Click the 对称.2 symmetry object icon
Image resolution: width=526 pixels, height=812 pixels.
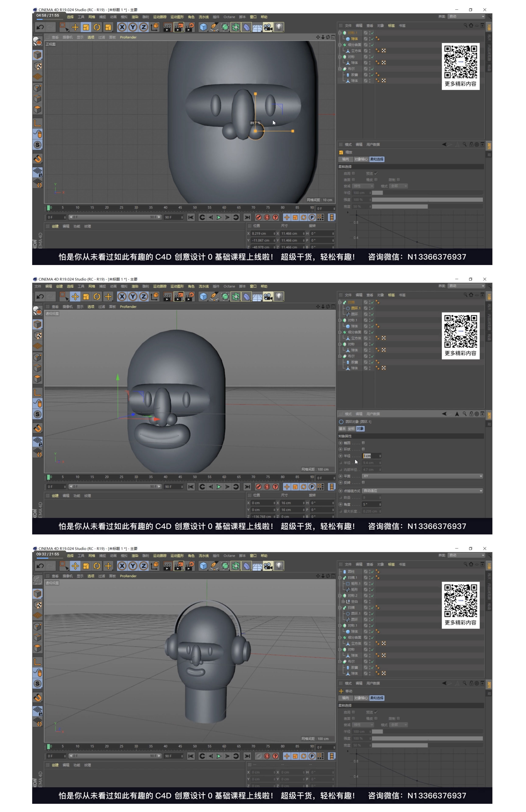tap(344, 595)
